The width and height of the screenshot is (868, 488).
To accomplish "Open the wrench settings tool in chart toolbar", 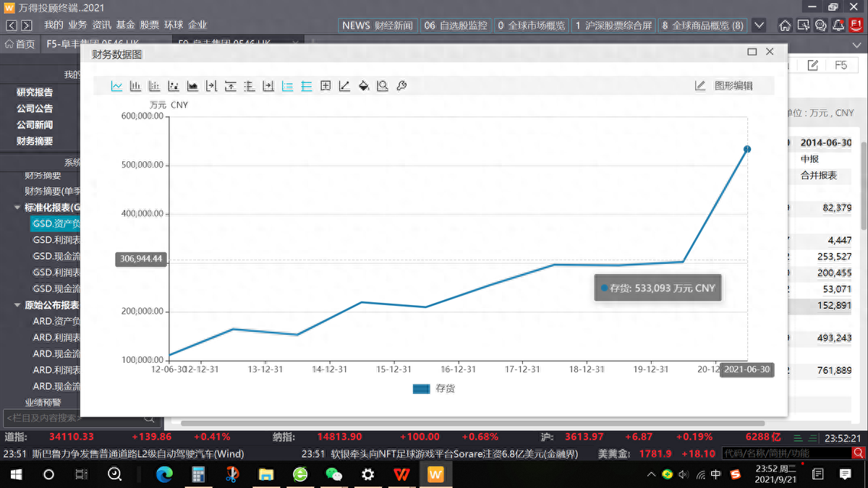I will click(x=401, y=86).
